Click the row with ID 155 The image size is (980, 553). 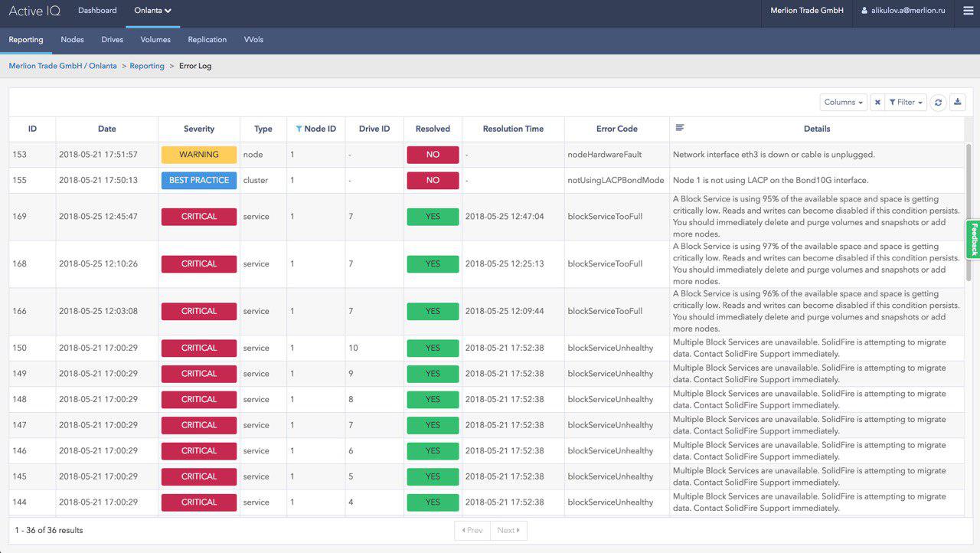[487, 180]
